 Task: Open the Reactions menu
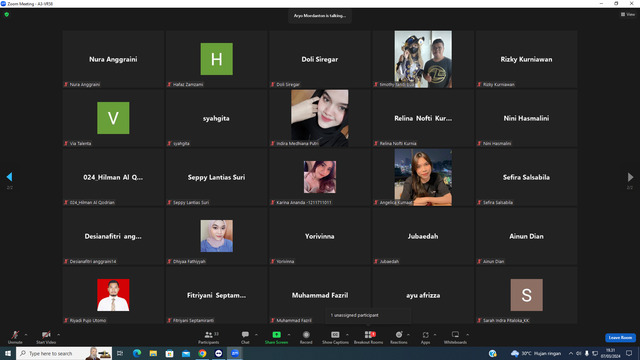point(399,337)
